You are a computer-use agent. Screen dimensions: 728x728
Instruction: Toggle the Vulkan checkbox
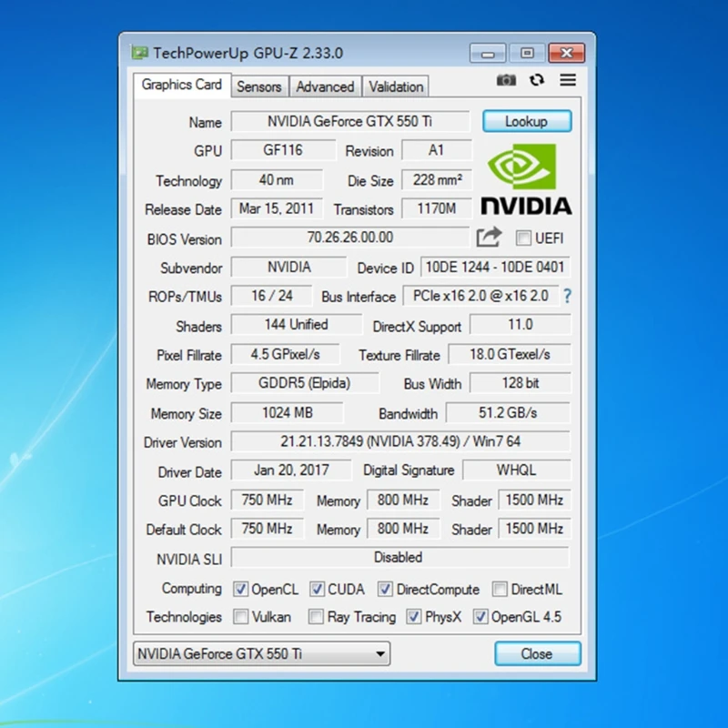click(x=240, y=617)
